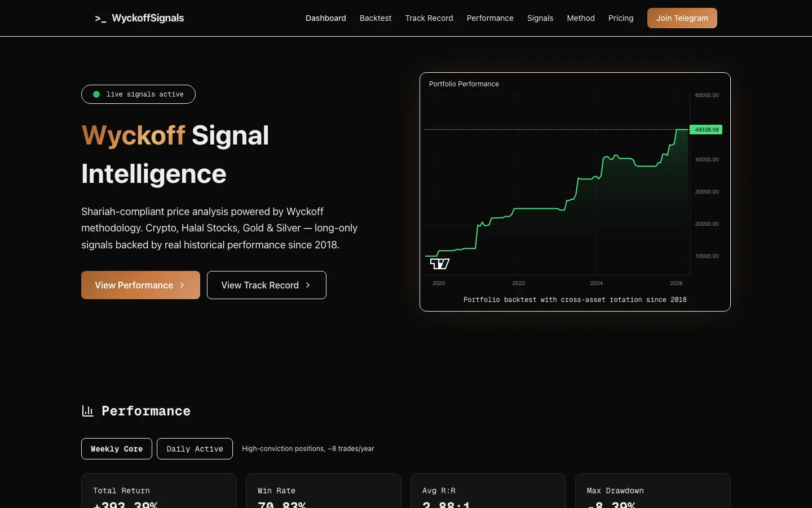812x508 pixels.
Task: Open the Method nav link
Action: (x=581, y=18)
